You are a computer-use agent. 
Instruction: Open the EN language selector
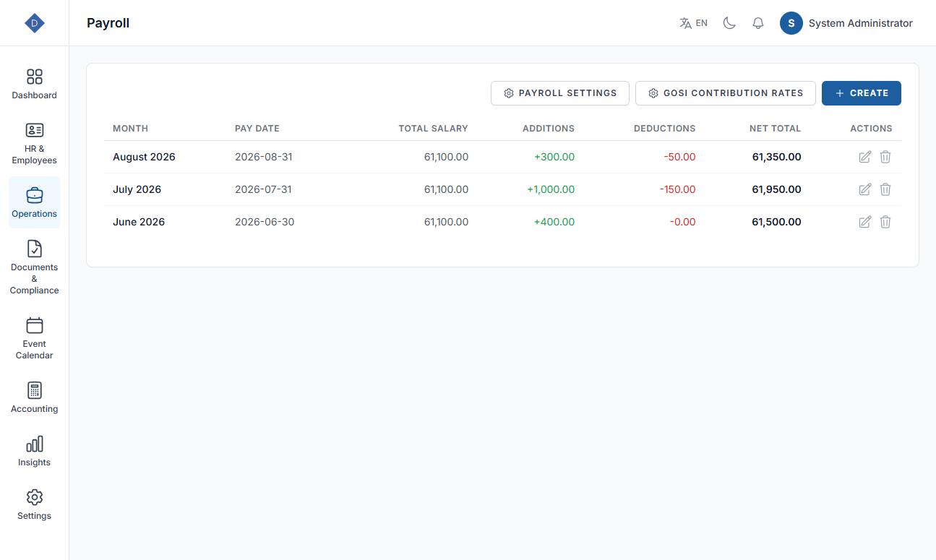(693, 23)
